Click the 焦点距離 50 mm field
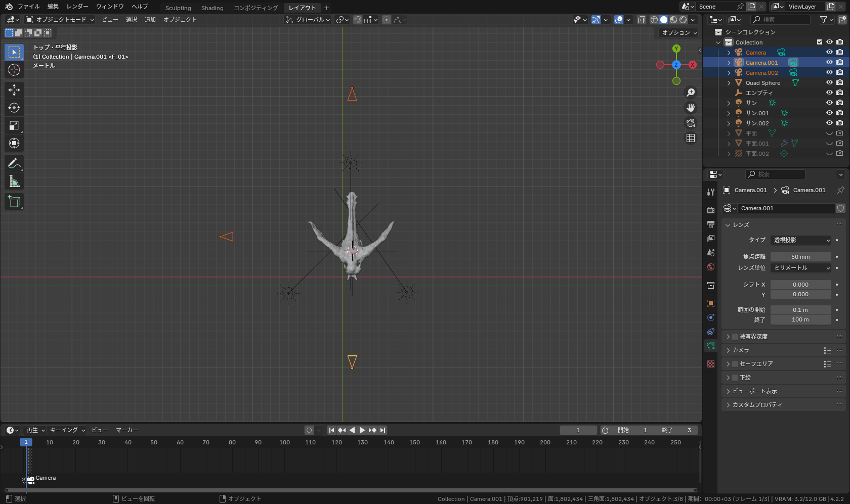The height and width of the screenshot is (504, 850). click(x=801, y=257)
